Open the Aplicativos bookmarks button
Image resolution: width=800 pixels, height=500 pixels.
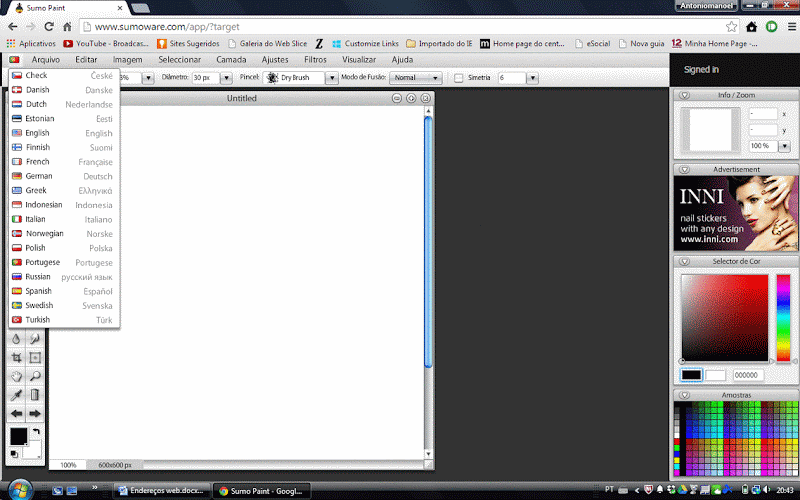[31, 43]
